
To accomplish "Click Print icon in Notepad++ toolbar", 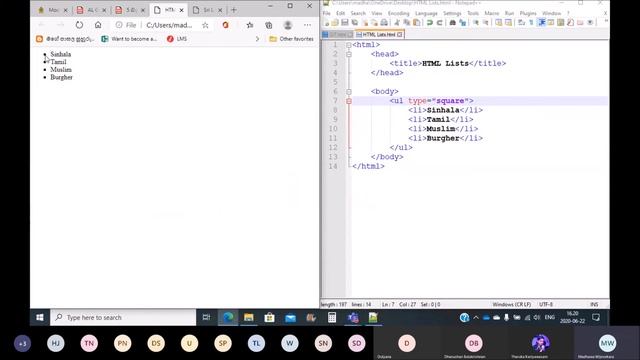I will point(384,23).
